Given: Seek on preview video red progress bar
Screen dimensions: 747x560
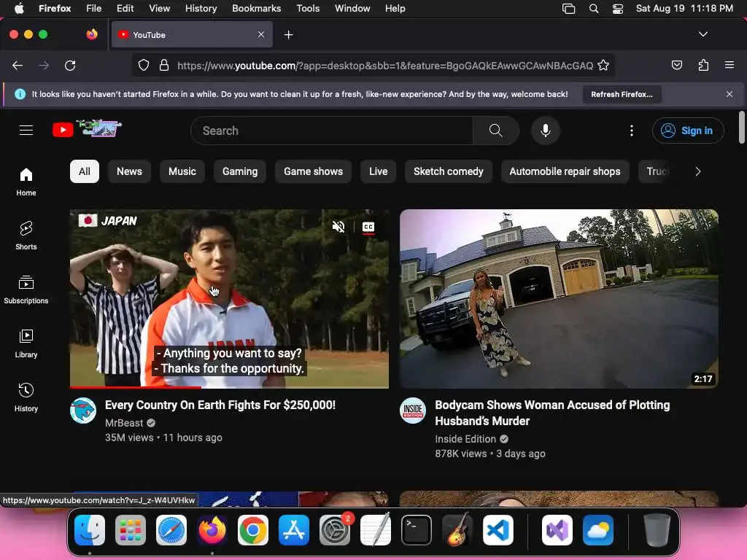Looking at the screenshot, I should (229, 387).
